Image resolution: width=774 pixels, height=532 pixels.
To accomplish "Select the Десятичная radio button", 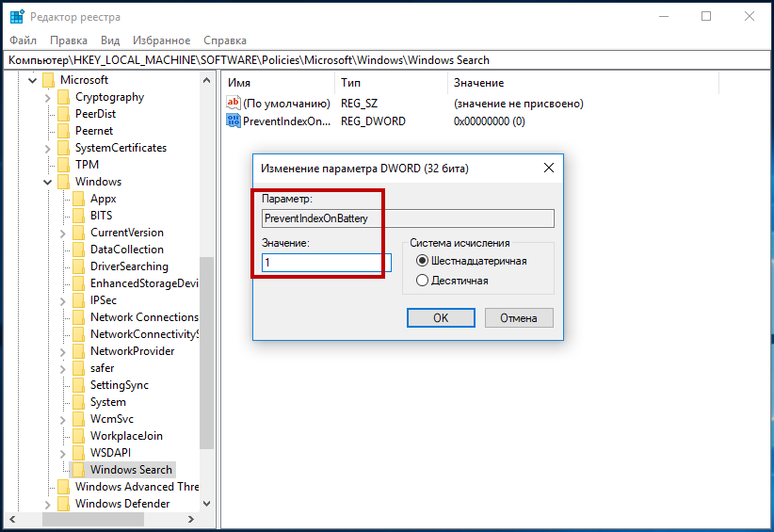I will pos(422,281).
